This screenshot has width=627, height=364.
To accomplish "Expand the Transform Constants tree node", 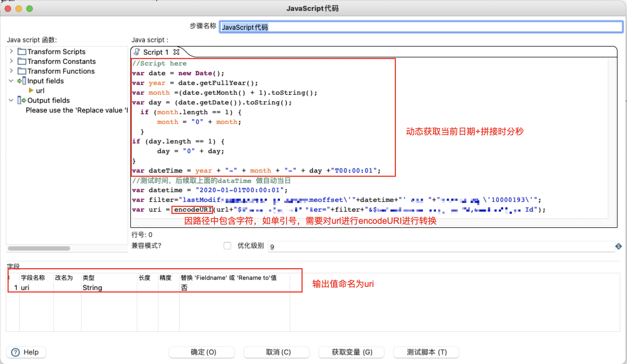I will point(11,61).
